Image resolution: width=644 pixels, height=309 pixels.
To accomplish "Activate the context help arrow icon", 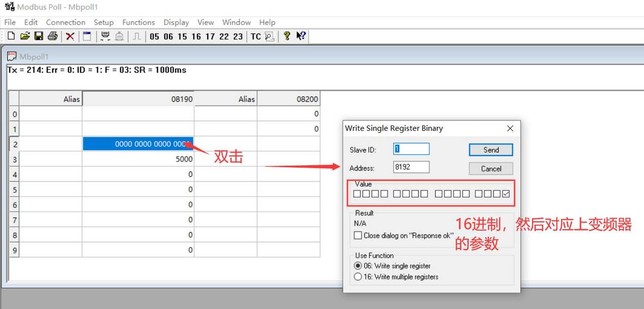I will (301, 36).
